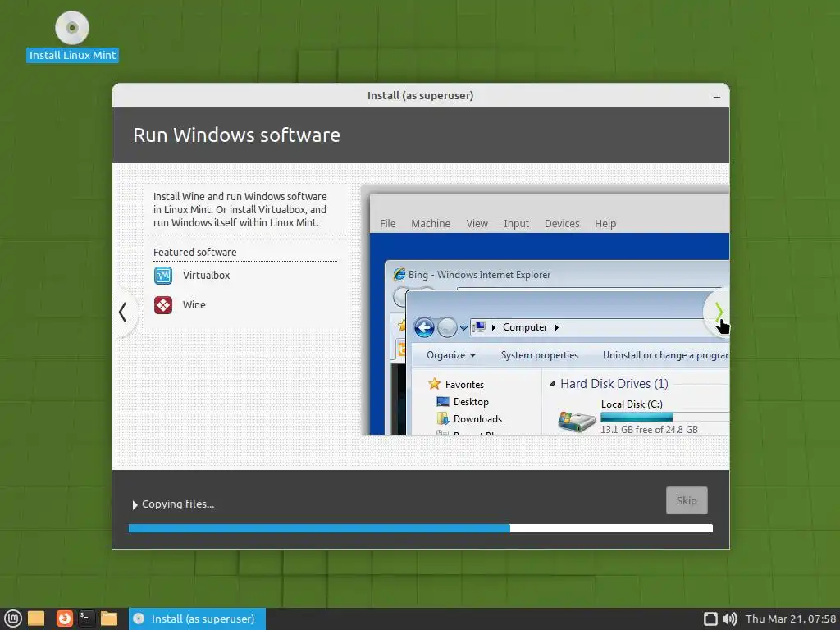Advance to the next slide arrow
The image size is (840, 630).
[x=718, y=313]
